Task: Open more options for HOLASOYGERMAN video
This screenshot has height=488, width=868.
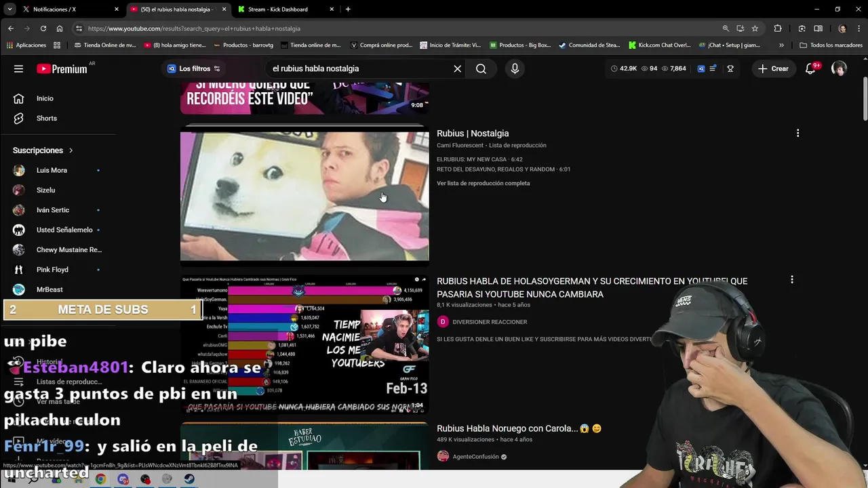Action: pyautogui.click(x=791, y=279)
